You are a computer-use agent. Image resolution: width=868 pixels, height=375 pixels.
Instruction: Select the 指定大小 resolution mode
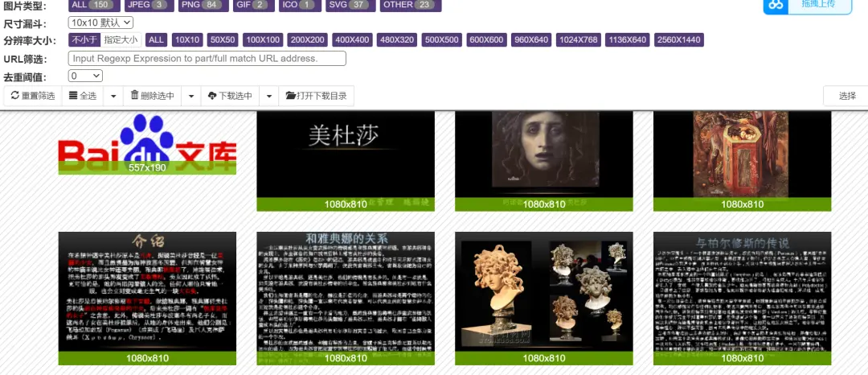(121, 40)
